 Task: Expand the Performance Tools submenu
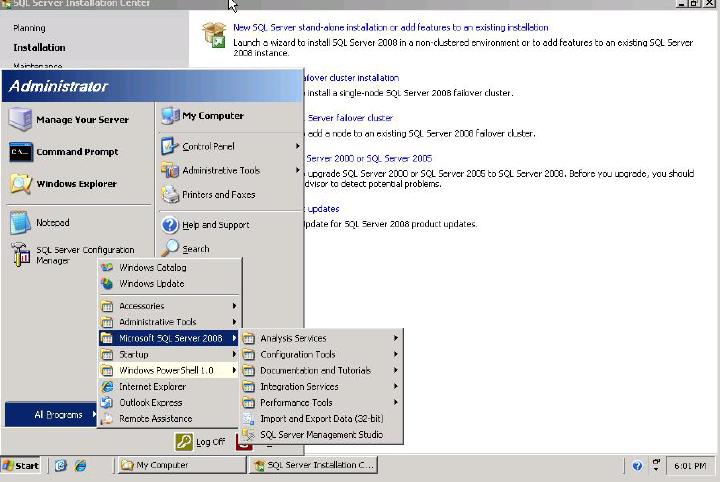[321, 403]
